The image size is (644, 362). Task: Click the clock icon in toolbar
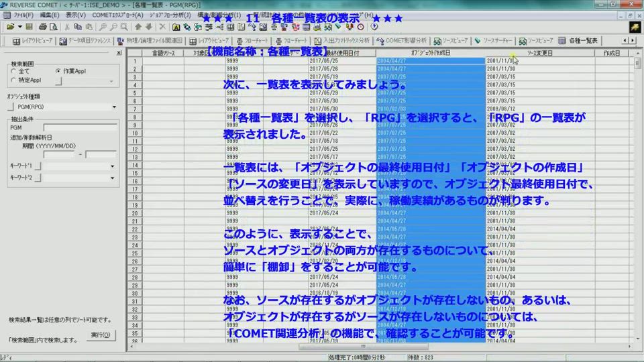(360, 27)
